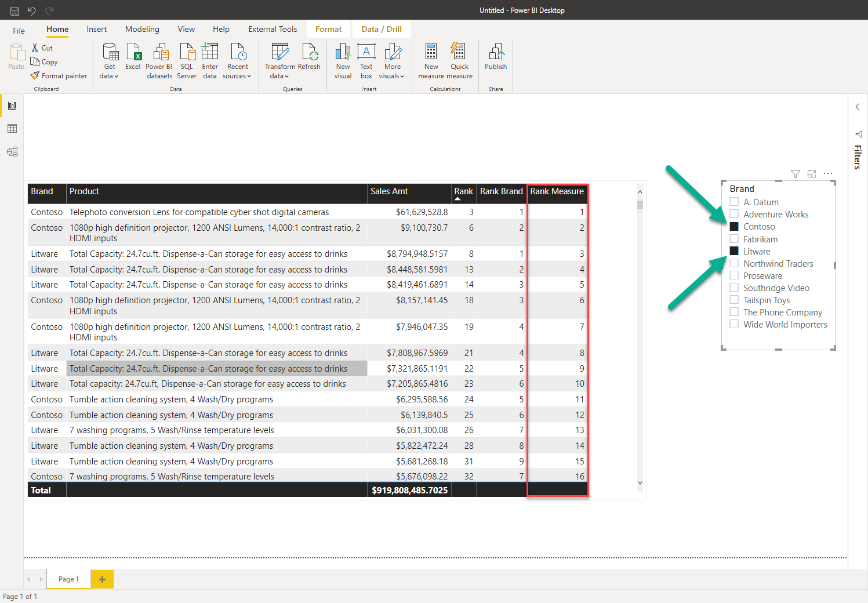
Task: Open the Help ribbon tab
Action: pos(221,29)
